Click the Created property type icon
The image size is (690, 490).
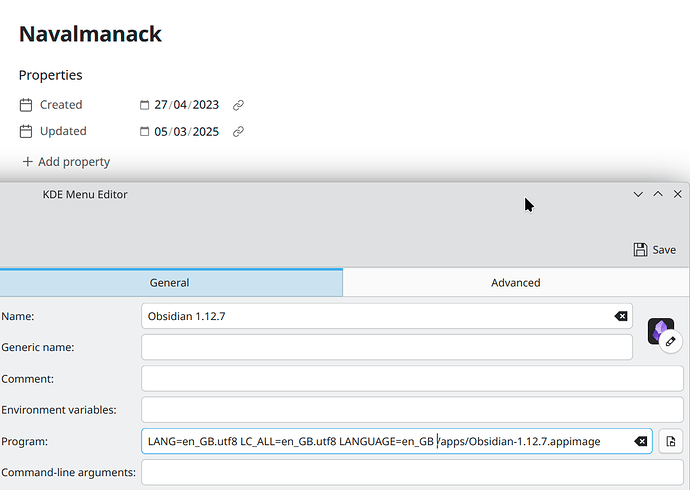[x=26, y=105]
